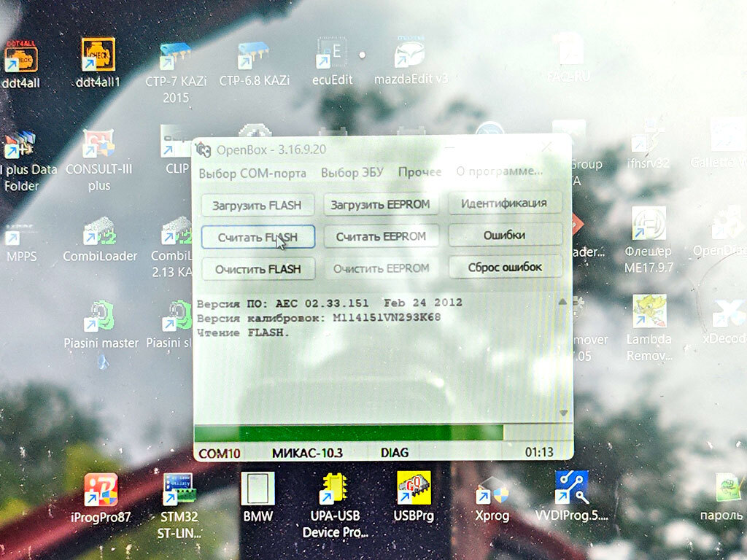Screen dimensions: 747x560
Task: Click the green FLASH read progress bar
Action: tap(349, 433)
